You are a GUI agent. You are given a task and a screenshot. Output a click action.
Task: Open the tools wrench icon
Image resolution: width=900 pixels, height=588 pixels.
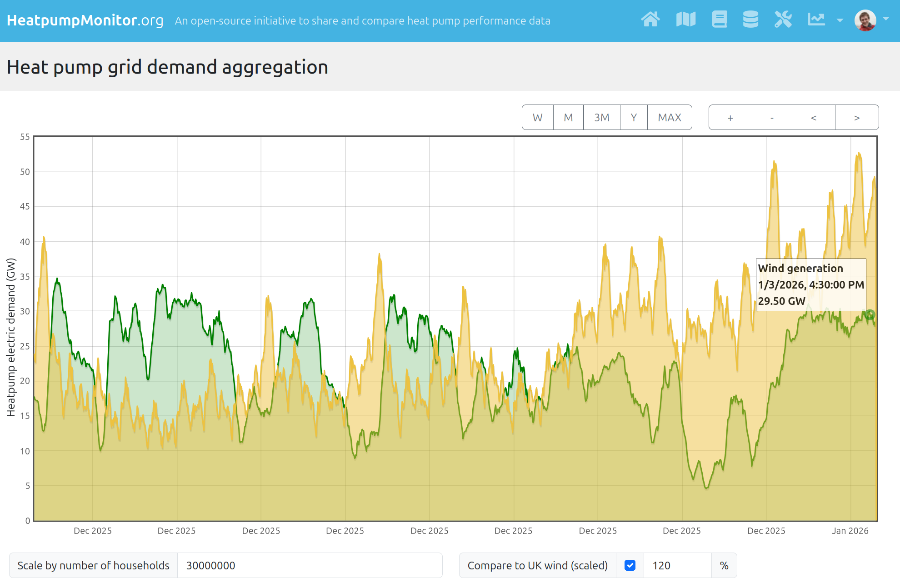(x=783, y=20)
